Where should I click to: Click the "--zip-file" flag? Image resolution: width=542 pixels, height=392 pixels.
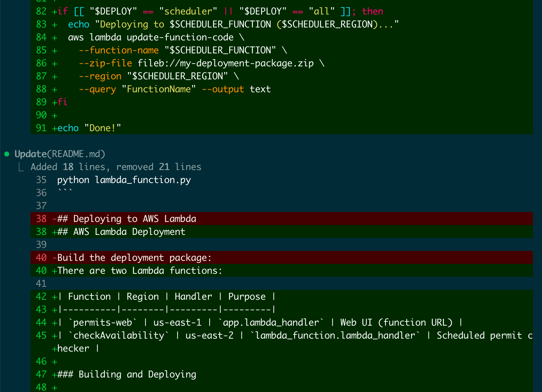pyautogui.click(x=105, y=63)
